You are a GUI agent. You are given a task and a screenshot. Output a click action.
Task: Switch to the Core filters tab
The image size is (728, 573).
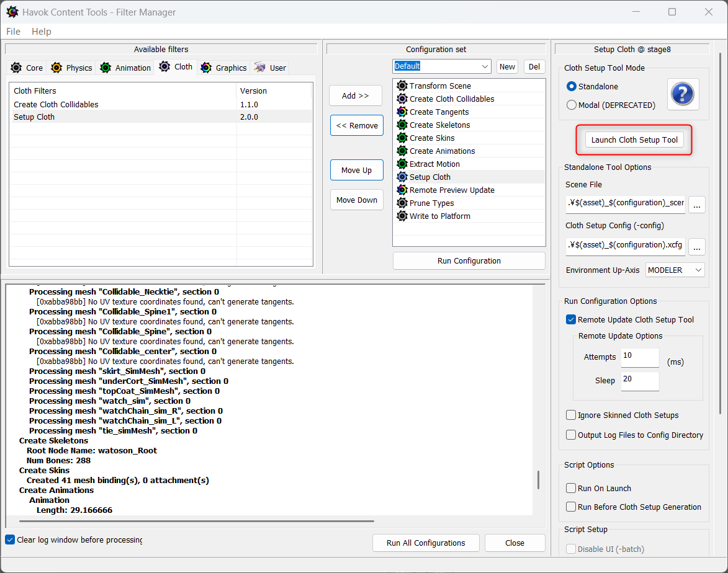click(27, 68)
